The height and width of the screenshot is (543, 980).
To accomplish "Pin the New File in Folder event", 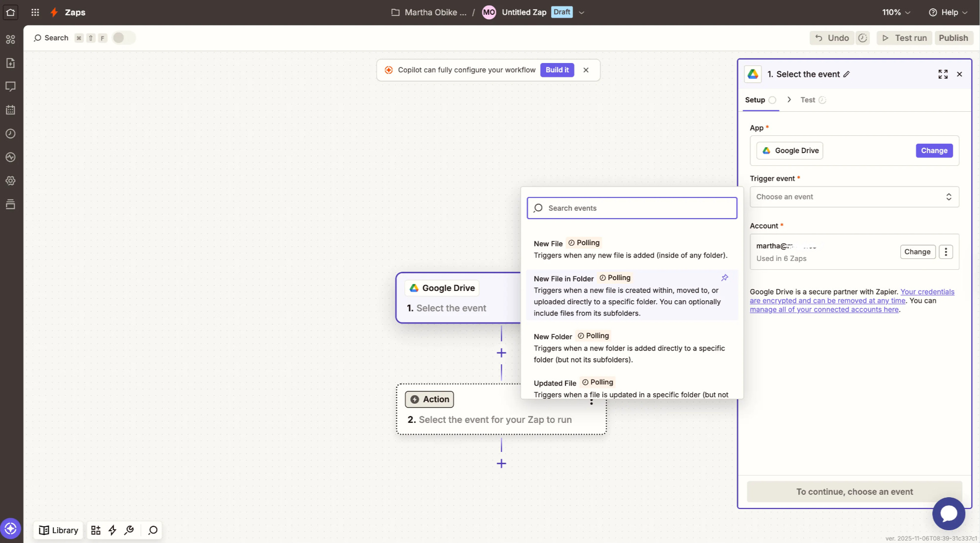I will coord(725,278).
